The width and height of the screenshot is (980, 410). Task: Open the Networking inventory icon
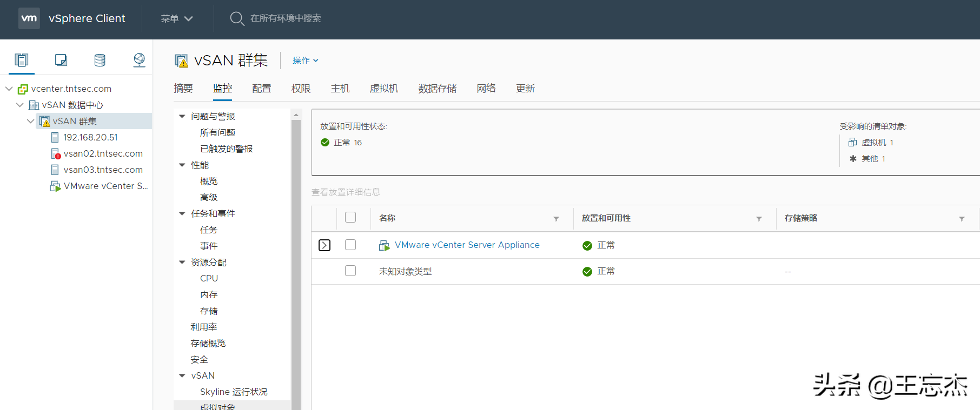point(139,60)
